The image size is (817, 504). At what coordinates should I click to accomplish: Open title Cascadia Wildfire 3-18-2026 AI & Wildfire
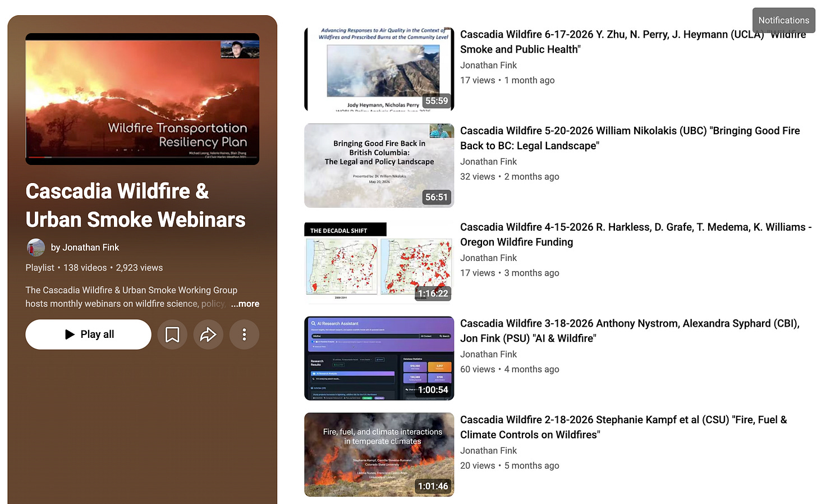pyautogui.click(x=630, y=331)
